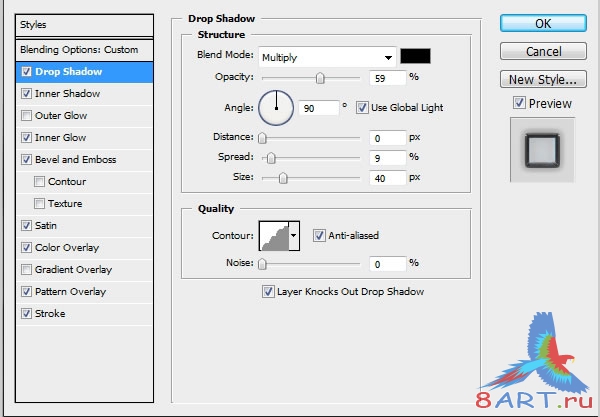Toggle the Inner Glow checkbox

26,137
